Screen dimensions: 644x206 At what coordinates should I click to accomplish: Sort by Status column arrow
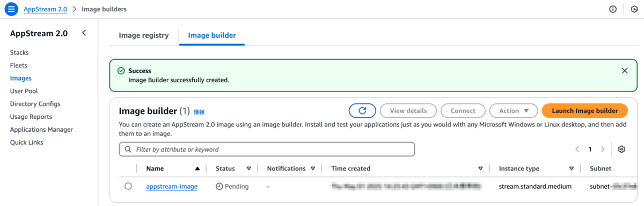(248, 168)
